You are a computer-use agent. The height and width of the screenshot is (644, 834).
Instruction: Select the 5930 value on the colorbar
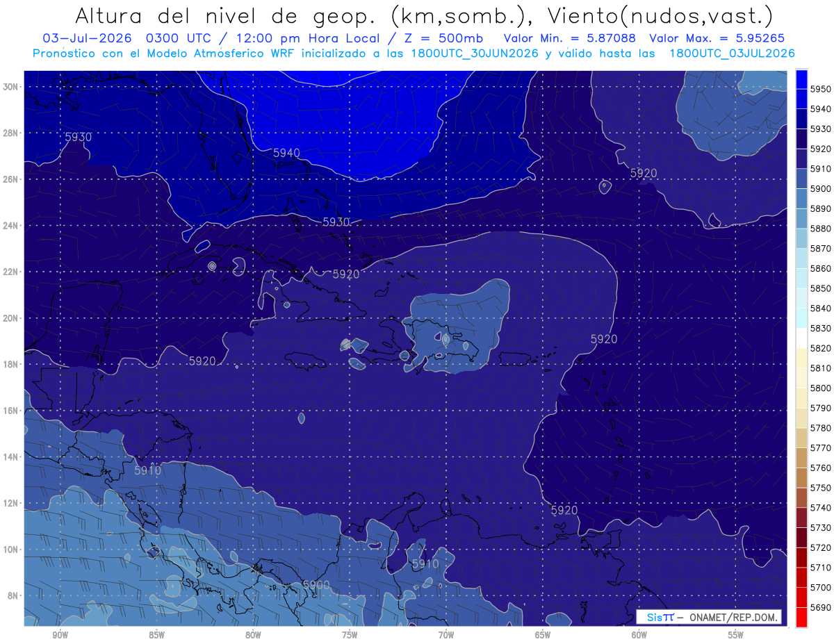point(821,129)
